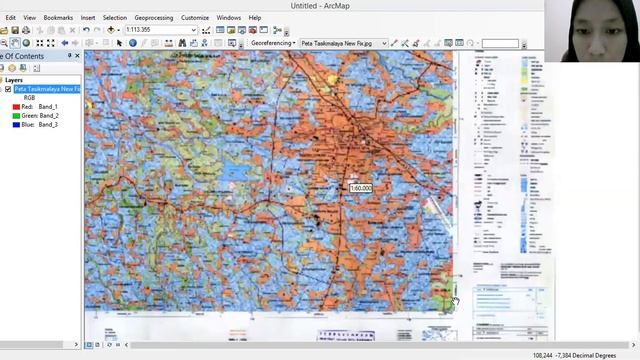The image size is (640, 360).
Task: Open the Customize menu
Action: [x=195, y=18]
